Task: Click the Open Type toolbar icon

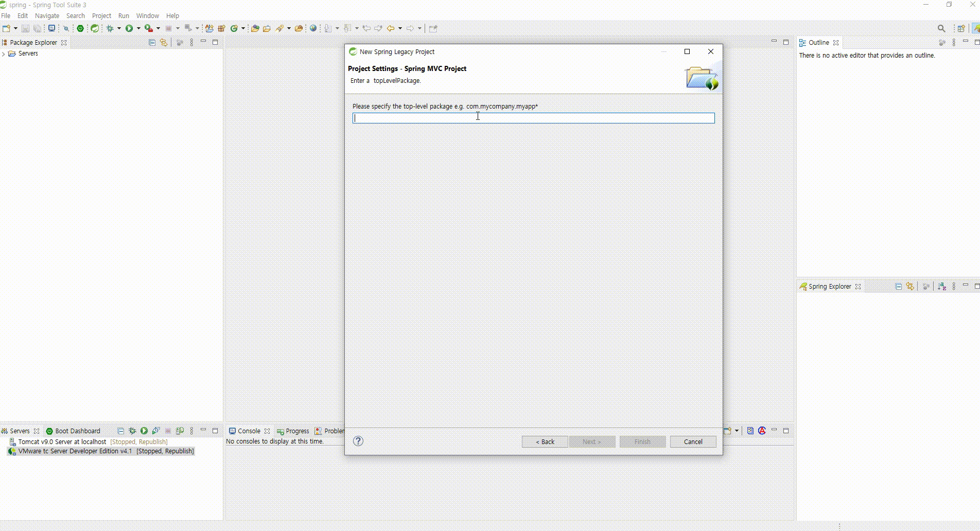Action: tap(255, 28)
